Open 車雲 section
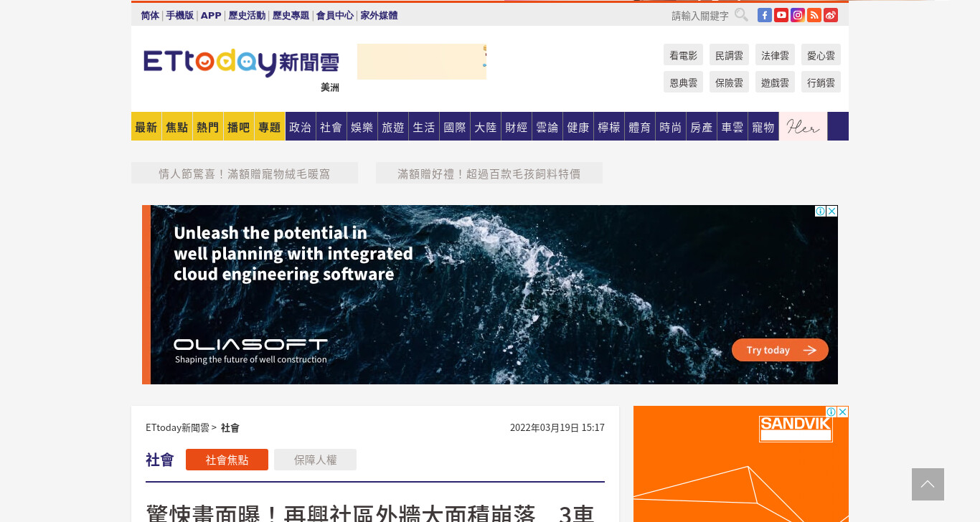 [x=732, y=126]
